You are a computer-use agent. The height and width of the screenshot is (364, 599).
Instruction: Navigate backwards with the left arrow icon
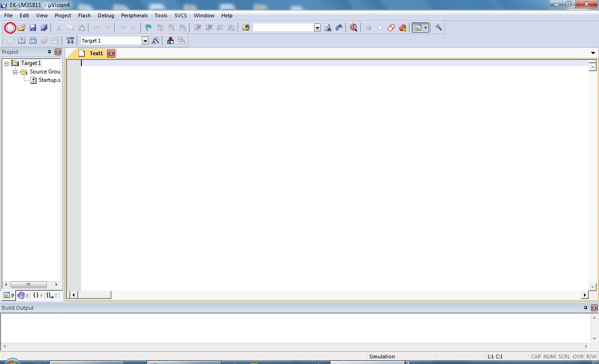click(123, 28)
